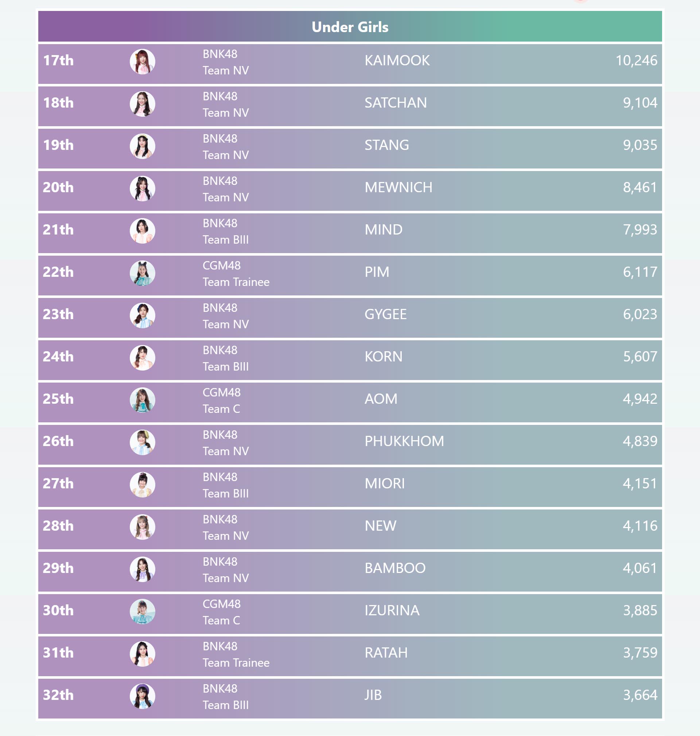
Task: Click the profile photo in the 17th rank row
Action: 142,62
